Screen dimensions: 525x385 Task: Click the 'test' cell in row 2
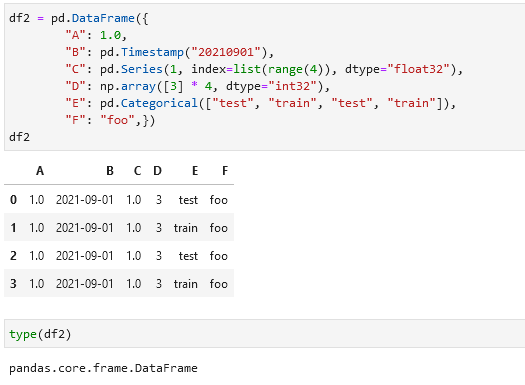[188, 256]
